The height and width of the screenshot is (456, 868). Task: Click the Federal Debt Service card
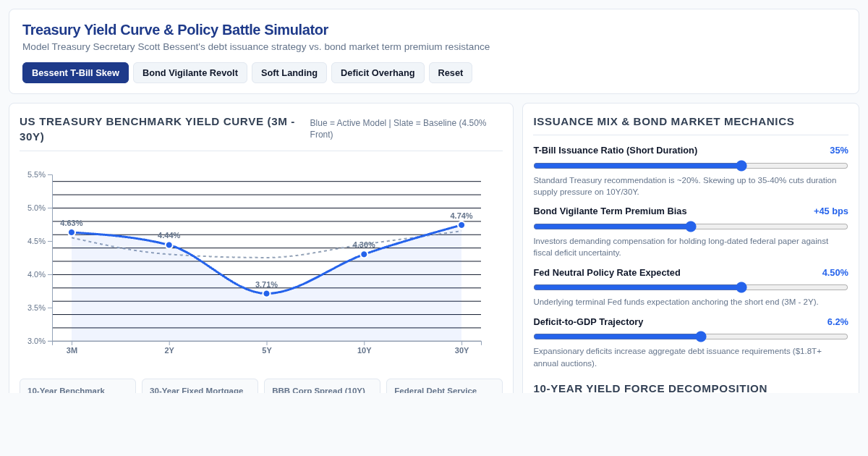point(444,386)
